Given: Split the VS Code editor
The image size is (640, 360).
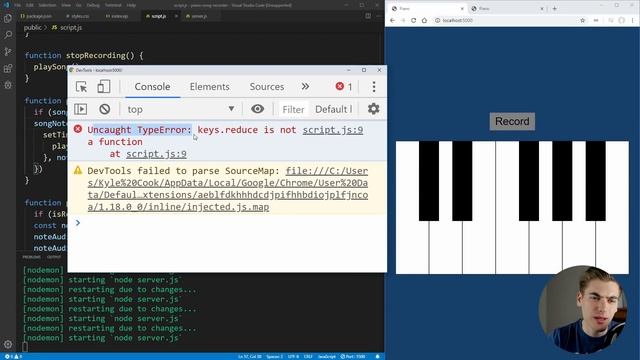Looking at the screenshot, I should coord(368,16).
